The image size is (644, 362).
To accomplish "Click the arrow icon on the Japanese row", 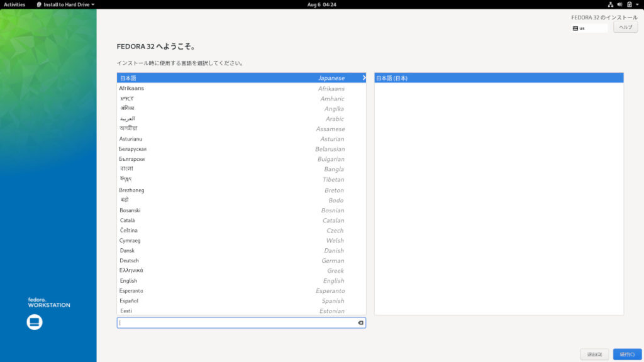I will click(x=364, y=78).
